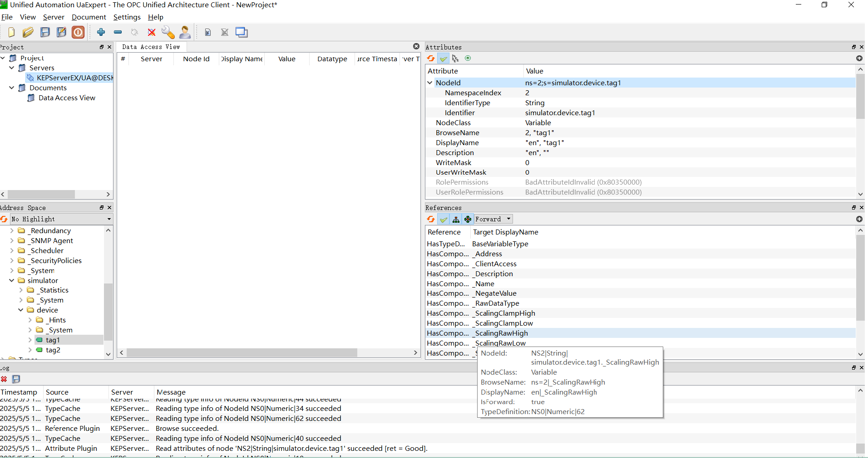Viewport: 868px width, 459px height.
Task: Click the Datatype column header
Action: click(x=332, y=59)
